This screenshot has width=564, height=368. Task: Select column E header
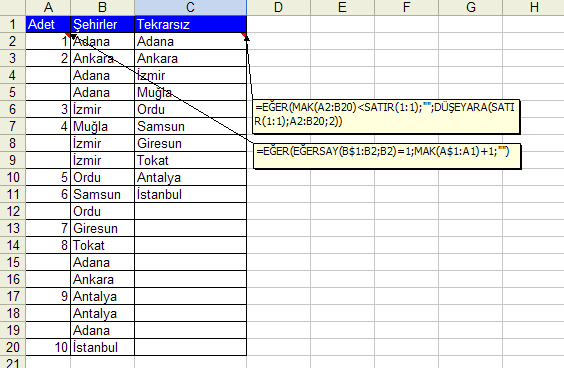[342, 7]
